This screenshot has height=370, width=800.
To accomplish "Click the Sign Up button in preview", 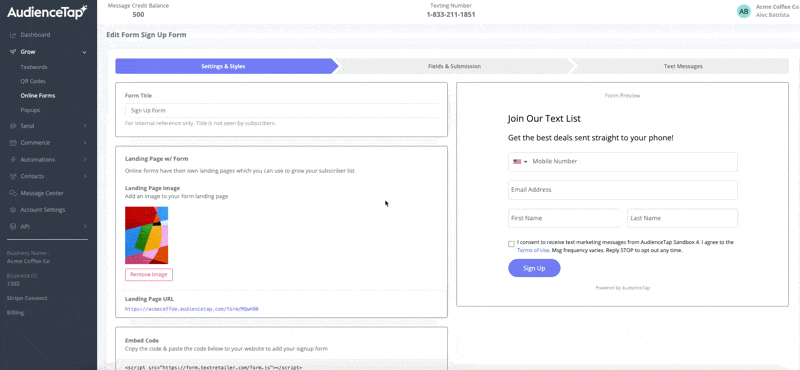I will click(x=534, y=268).
